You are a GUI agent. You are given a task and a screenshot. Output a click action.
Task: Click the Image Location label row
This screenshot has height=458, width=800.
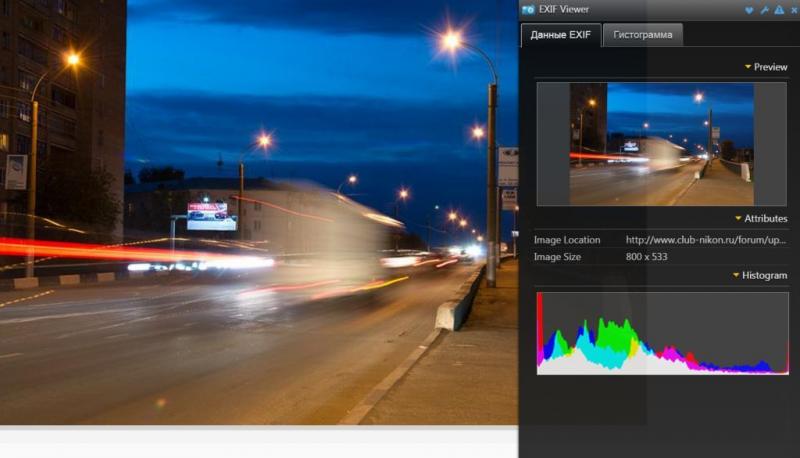pyautogui.click(x=660, y=240)
